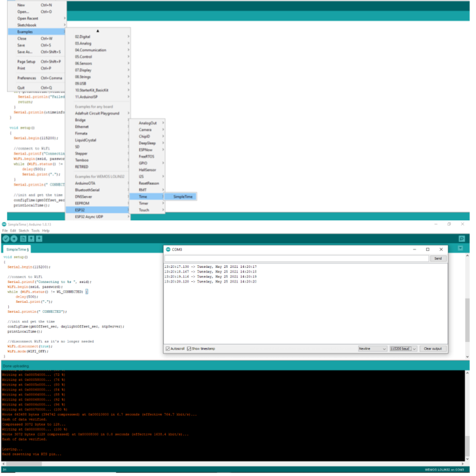This screenshot has height=476, width=476.
Task: Disable the Show timestamp checkbox
Action: (x=190, y=348)
